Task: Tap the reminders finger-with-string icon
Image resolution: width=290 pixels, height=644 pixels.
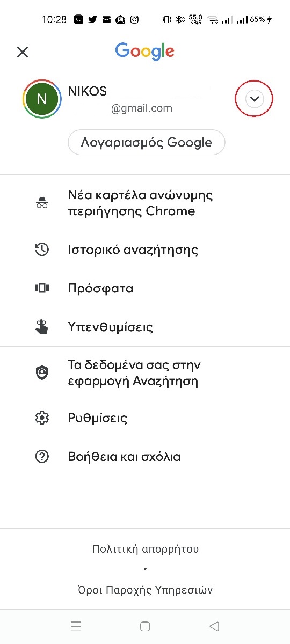Action: (42, 327)
